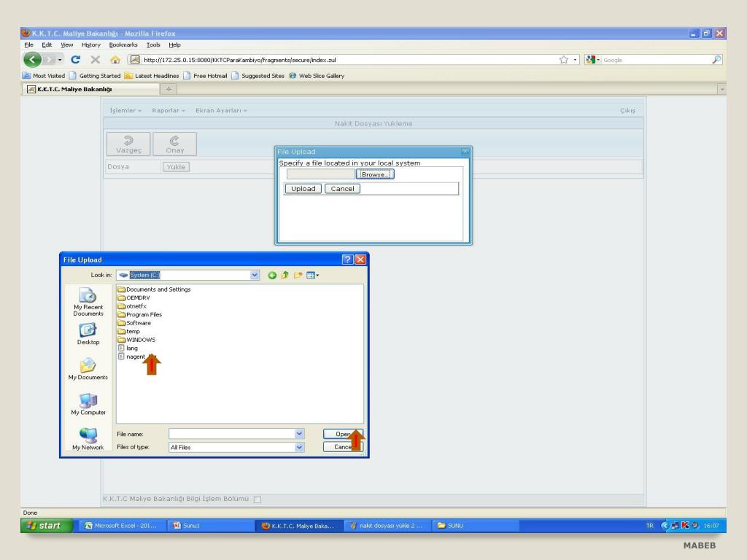Open the Ekran Ayarları dropdown menu
747x560 pixels.
pyautogui.click(x=222, y=111)
